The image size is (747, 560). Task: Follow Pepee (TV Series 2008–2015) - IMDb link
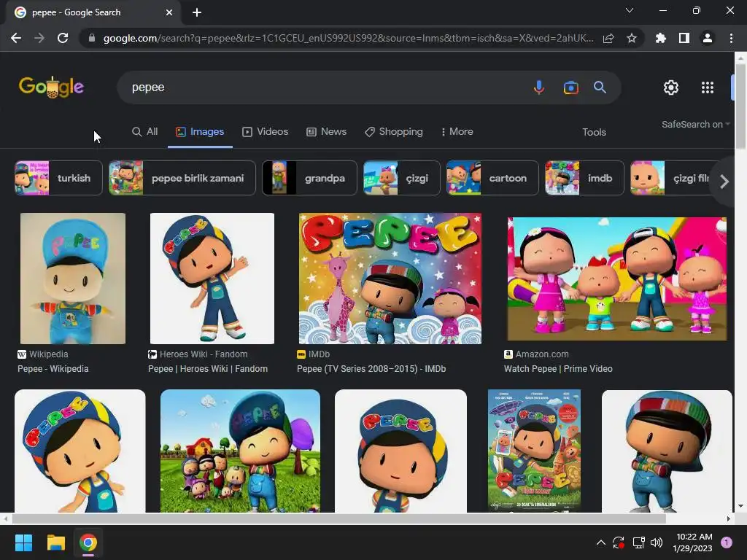click(371, 369)
